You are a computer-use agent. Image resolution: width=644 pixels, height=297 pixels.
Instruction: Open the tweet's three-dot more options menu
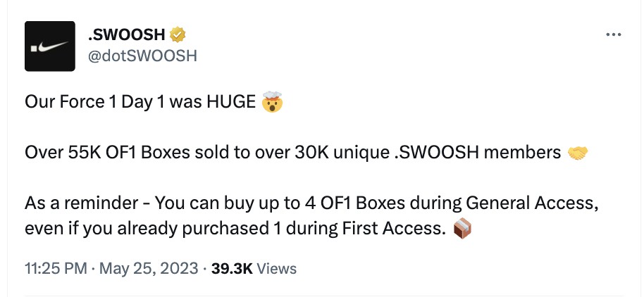coord(613,35)
